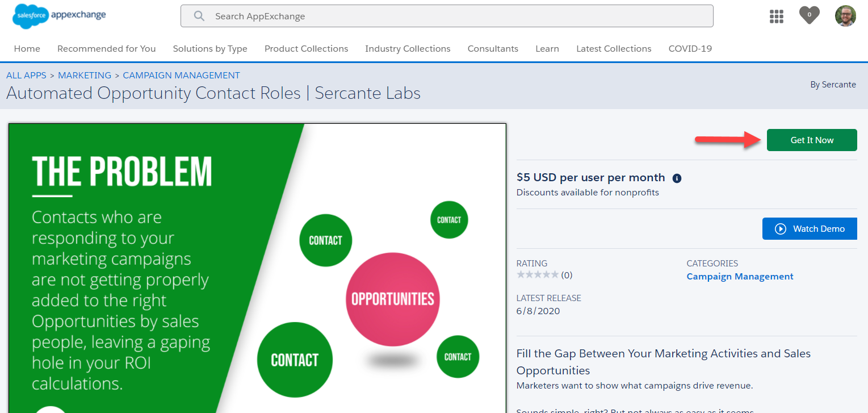Click the Watch Demo button
The width and height of the screenshot is (868, 413).
810,229
